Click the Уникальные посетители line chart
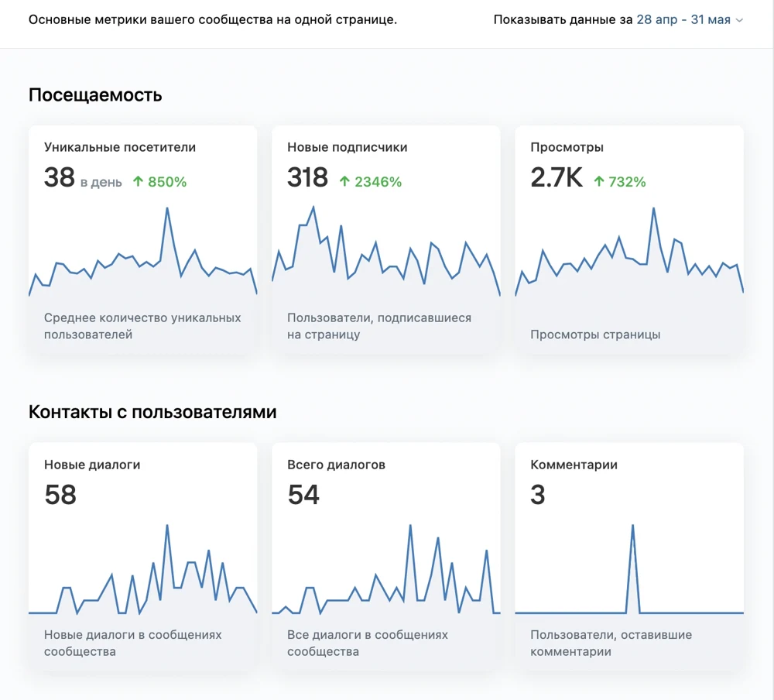This screenshot has height=700, width=774. [142, 252]
